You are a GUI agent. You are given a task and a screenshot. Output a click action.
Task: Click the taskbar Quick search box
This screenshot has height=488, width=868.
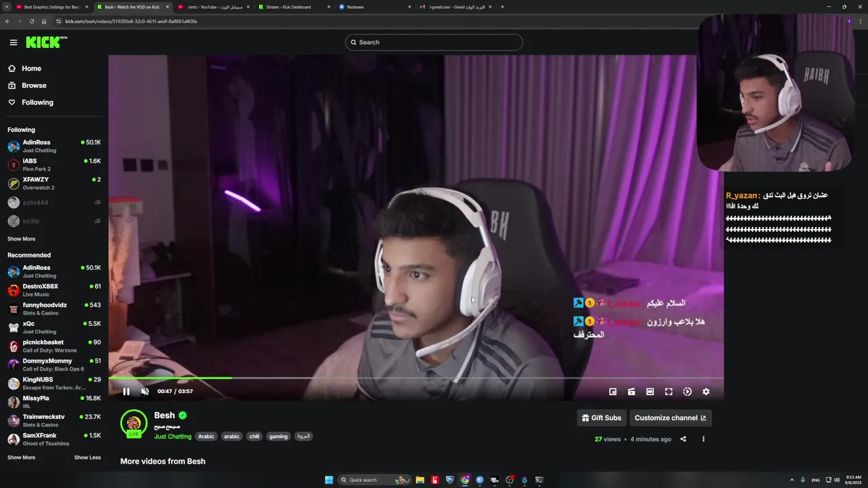tap(375, 480)
